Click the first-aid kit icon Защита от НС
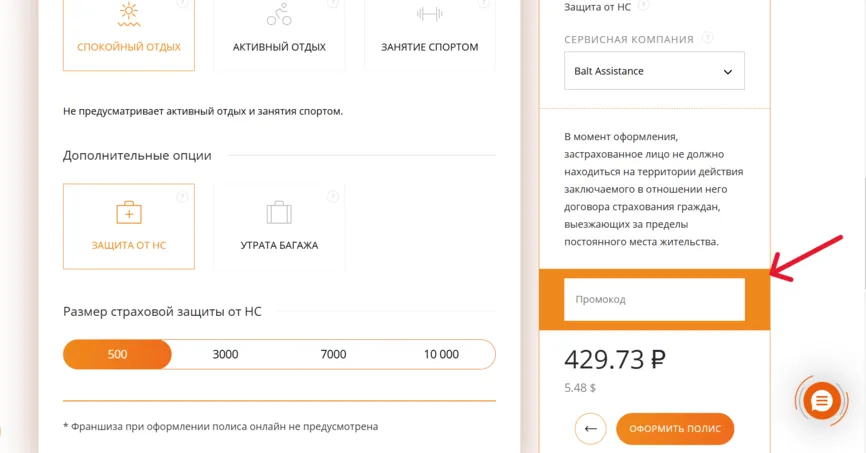This screenshot has height=453, width=866. pyautogui.click(x=129, y=213)
